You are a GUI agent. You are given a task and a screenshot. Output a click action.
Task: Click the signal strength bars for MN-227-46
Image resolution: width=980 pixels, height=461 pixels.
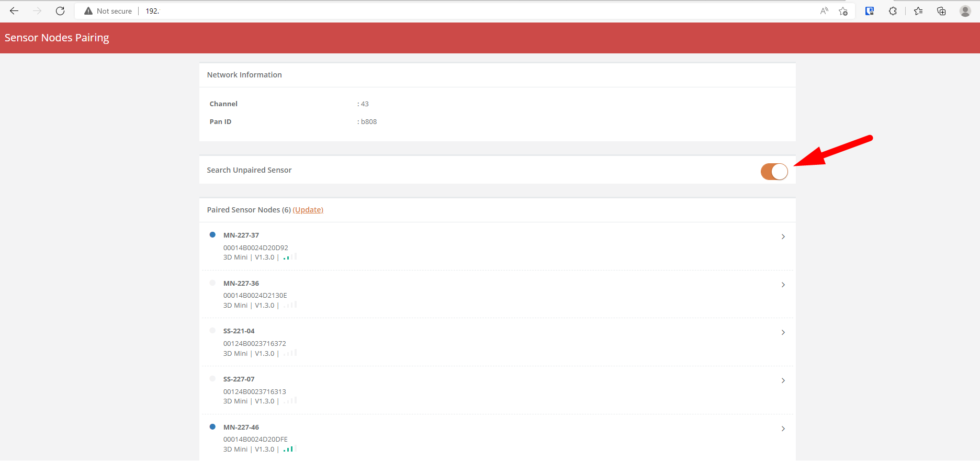(290, 448)
